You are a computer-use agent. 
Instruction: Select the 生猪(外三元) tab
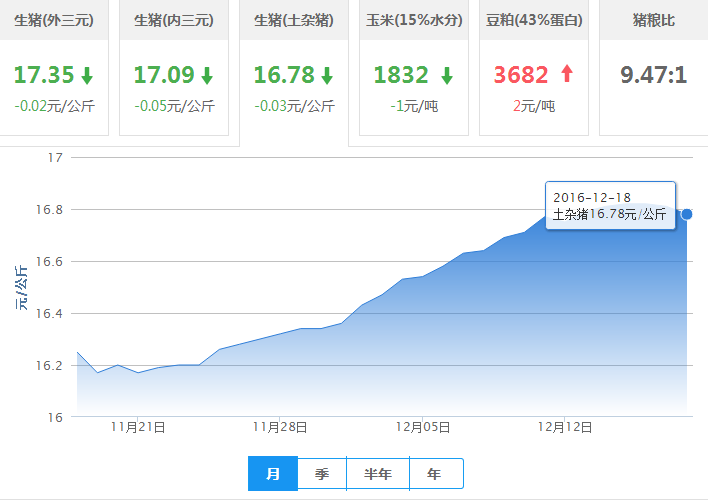click(x=53, y=20)
